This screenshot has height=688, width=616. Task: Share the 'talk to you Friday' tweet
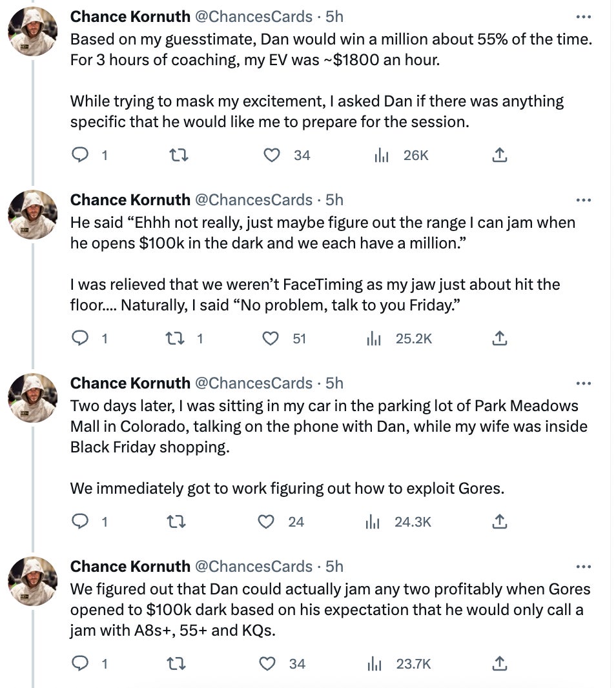pos(499,338)
